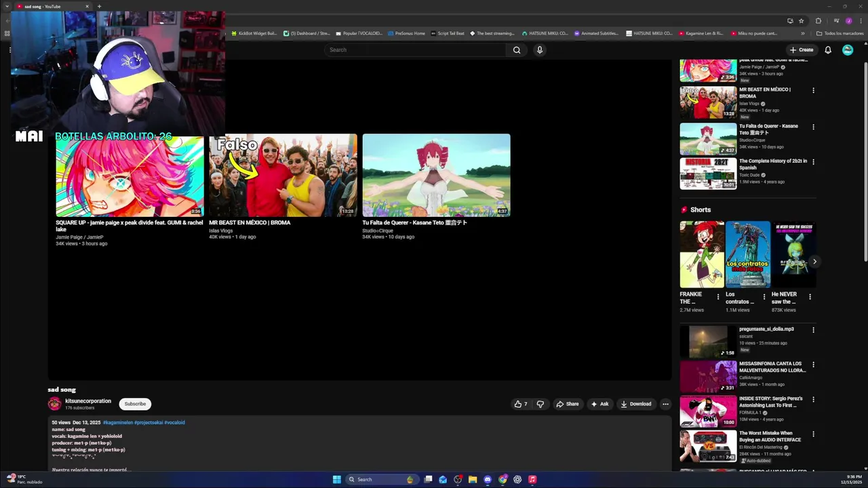Play the MR BEAST EN MÉXICO end-screen thumbnail
Screen dimensions: 868x488
[283, 175]
